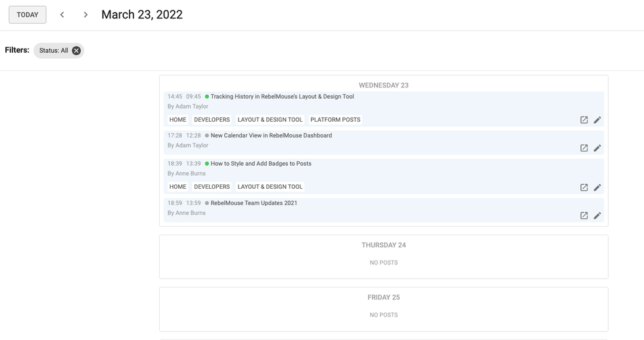This screenshot has height=340, width=644.
Task: Edit RebelMouse Team Updates 2021 post
Action: [597, 216]
